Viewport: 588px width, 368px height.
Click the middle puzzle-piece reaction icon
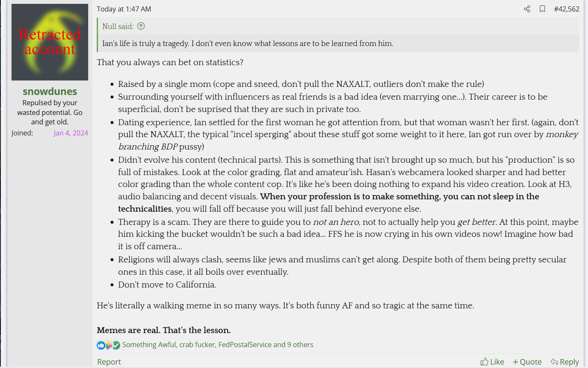[109, 345]
